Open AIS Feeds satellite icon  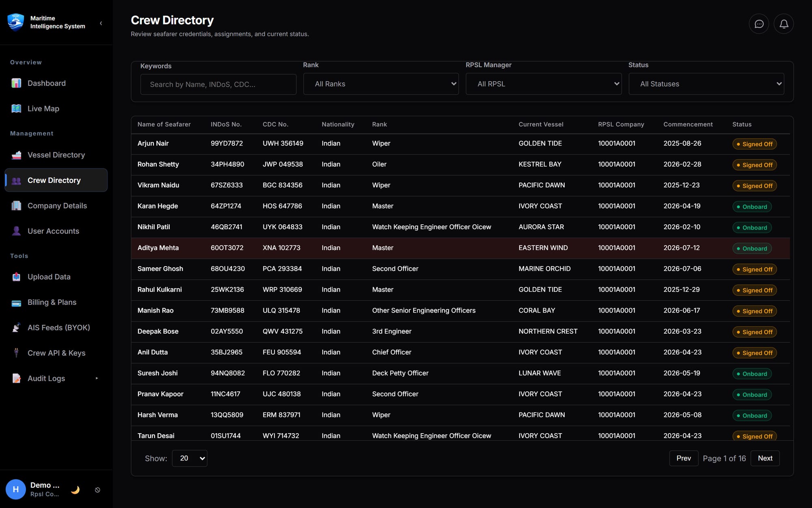point(16,328)
